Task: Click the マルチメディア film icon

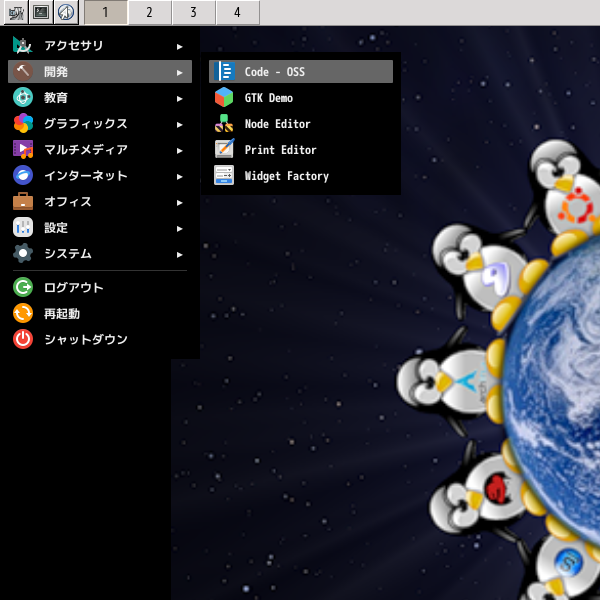Action: pos(23,150)
